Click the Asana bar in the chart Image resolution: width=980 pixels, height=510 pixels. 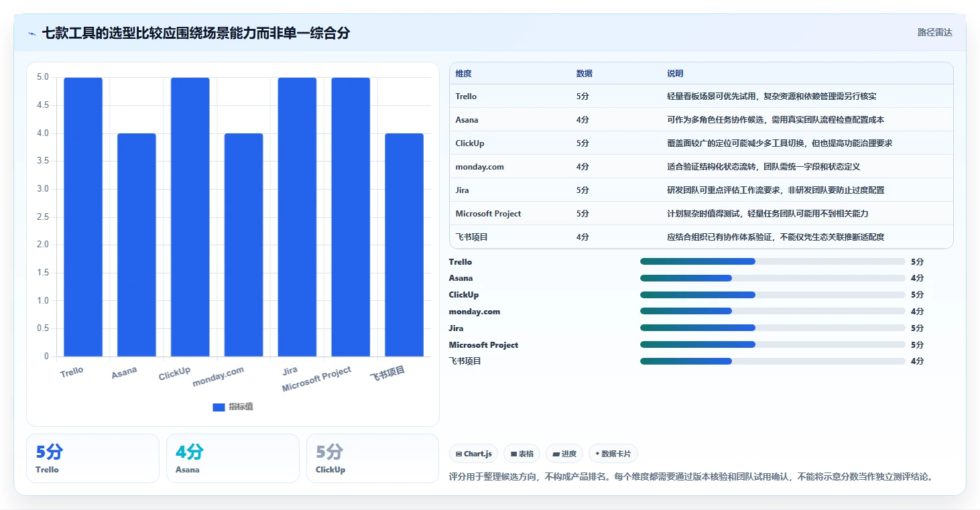coord(137,245)
